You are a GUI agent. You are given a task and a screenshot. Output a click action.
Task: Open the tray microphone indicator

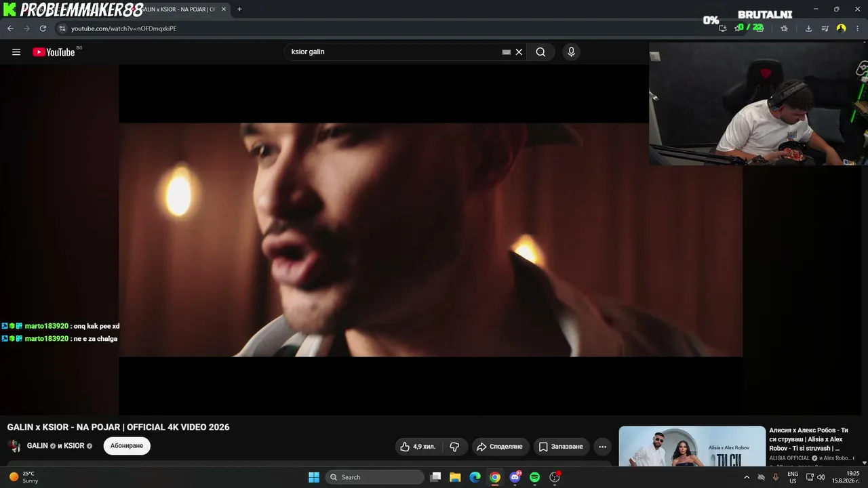coord(776,477)
